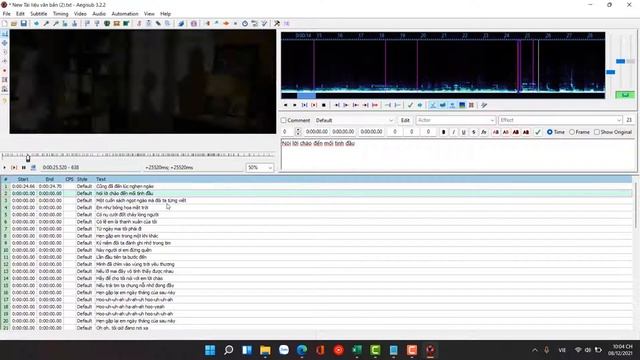Open the Subtitle menu
Screen dimensions: 640x360
pyautogui.click(x=39, y=14)
